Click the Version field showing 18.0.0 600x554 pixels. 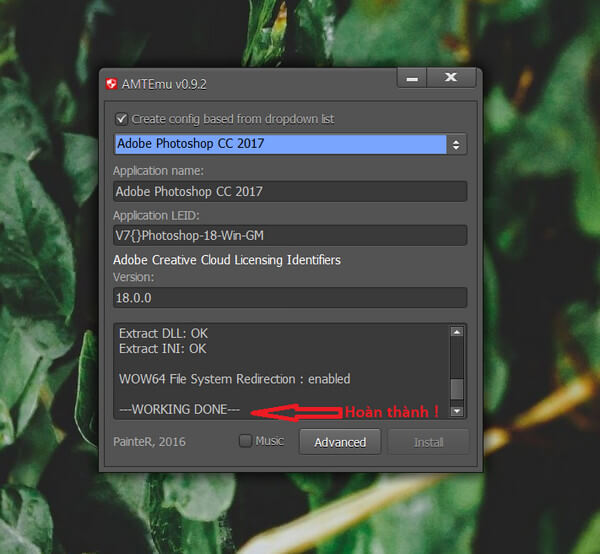pyautogui.click(x=290, y=298)
